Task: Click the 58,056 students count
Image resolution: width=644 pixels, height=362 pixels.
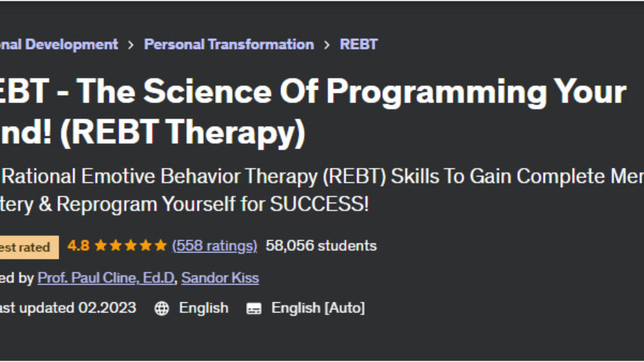Action: [x=321, y=246]
